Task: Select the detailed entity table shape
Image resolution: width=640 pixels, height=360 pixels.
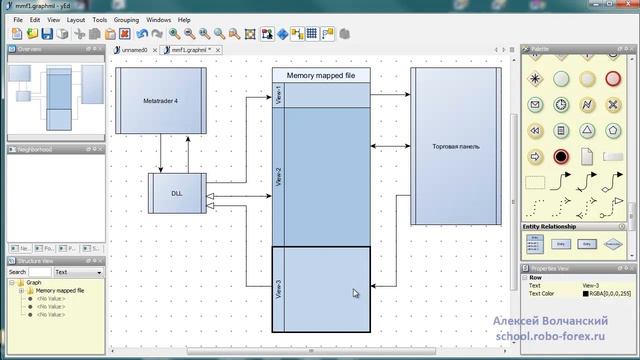Action: click(x=535, y=244)
